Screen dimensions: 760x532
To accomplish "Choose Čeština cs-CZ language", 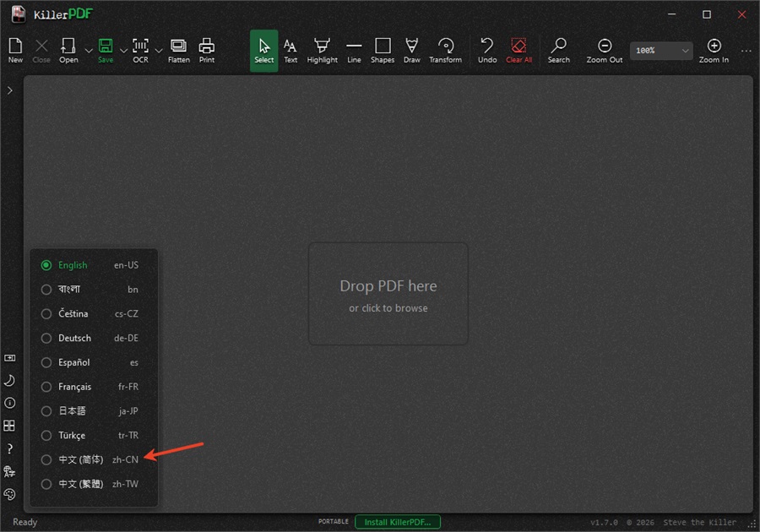I will point(93,313).
